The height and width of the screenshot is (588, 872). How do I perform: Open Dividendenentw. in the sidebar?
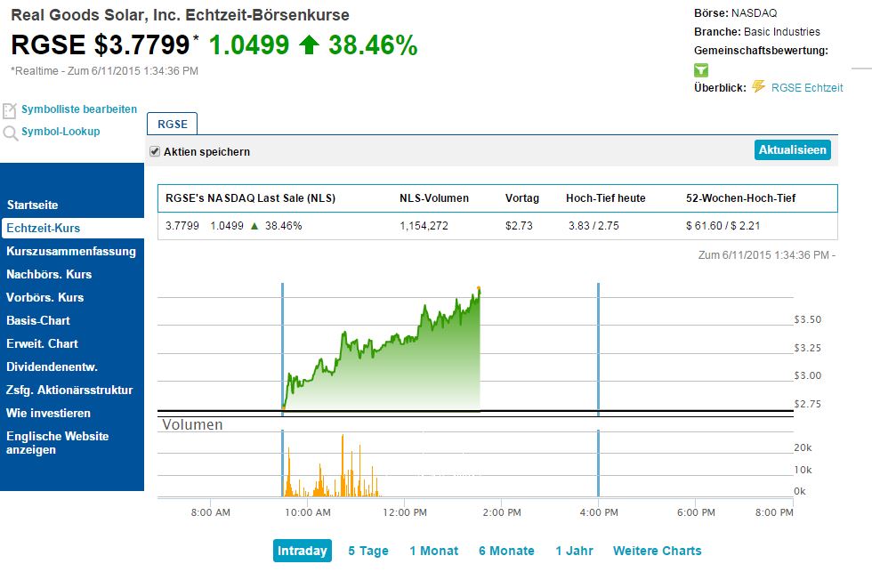click(52, 366)
